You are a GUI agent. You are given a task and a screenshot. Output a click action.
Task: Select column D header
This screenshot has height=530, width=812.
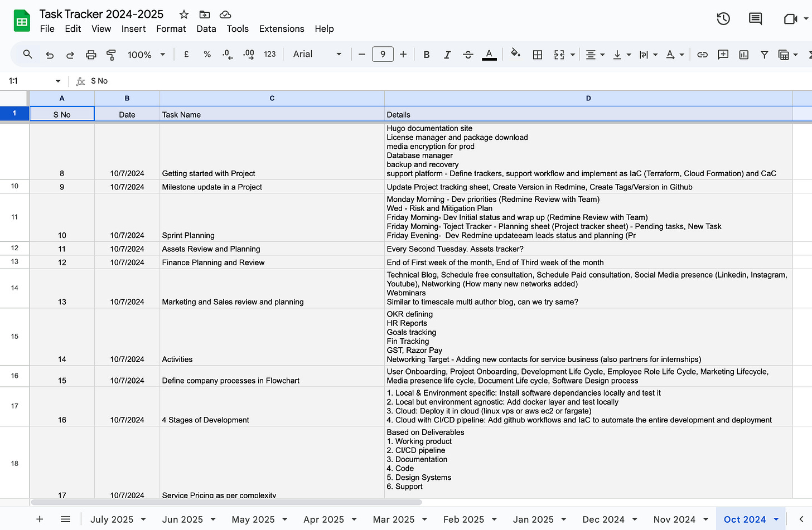588,98
